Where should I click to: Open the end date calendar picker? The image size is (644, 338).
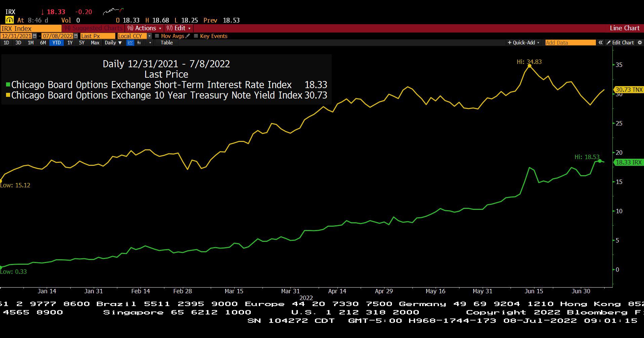click(76, 36)
